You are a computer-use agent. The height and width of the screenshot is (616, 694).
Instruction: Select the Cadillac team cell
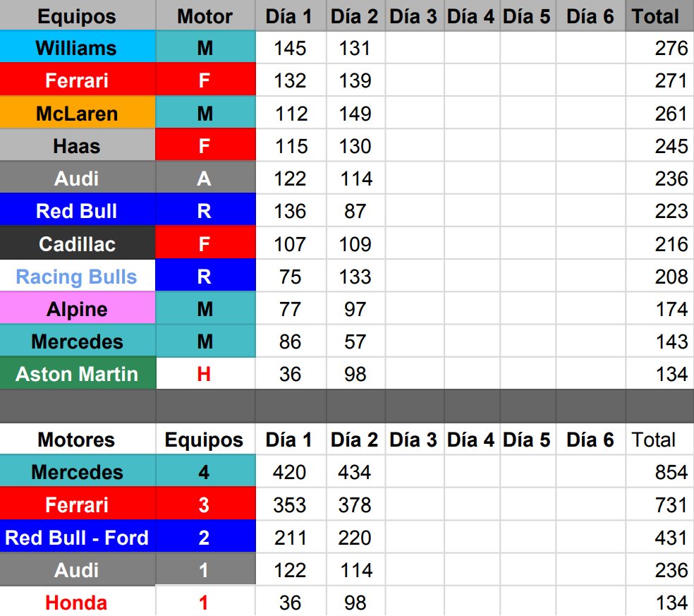coord(78,243)
